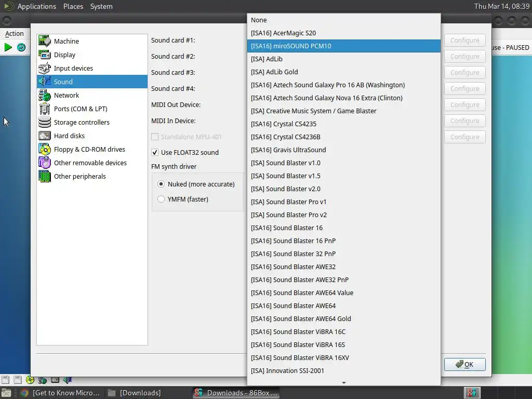Choose the [ISA] AdLib Gold option
This screenshot has width=532, height=399.
coord(344,72)
